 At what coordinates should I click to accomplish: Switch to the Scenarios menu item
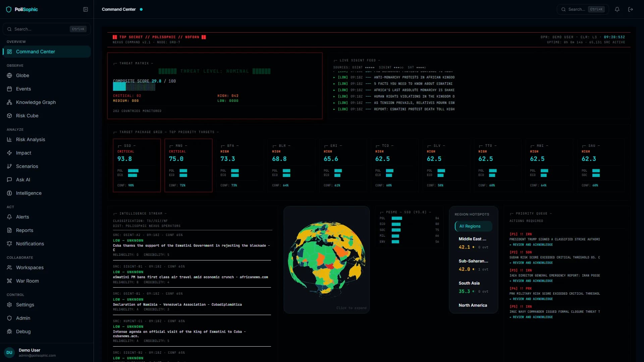coord(47,166)
